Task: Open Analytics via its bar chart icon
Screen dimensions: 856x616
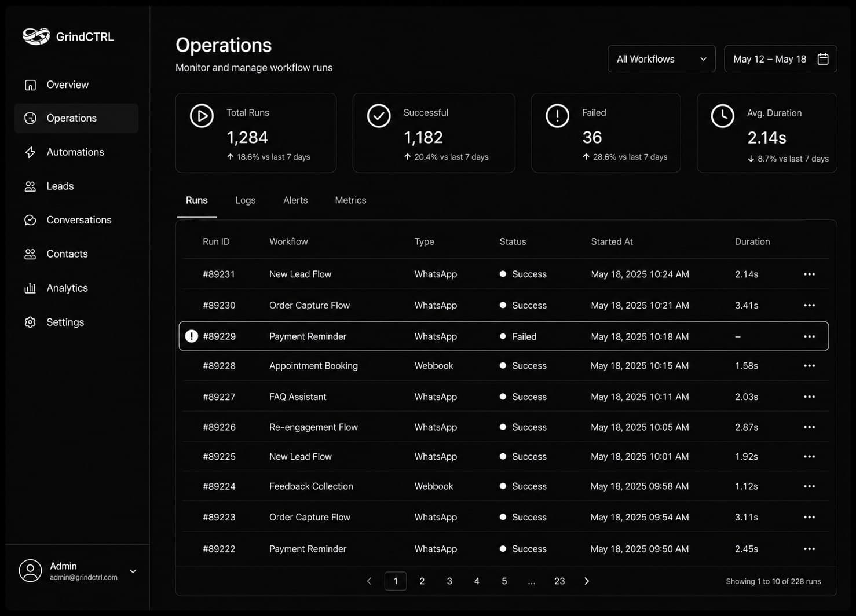Action: point(30,288)
